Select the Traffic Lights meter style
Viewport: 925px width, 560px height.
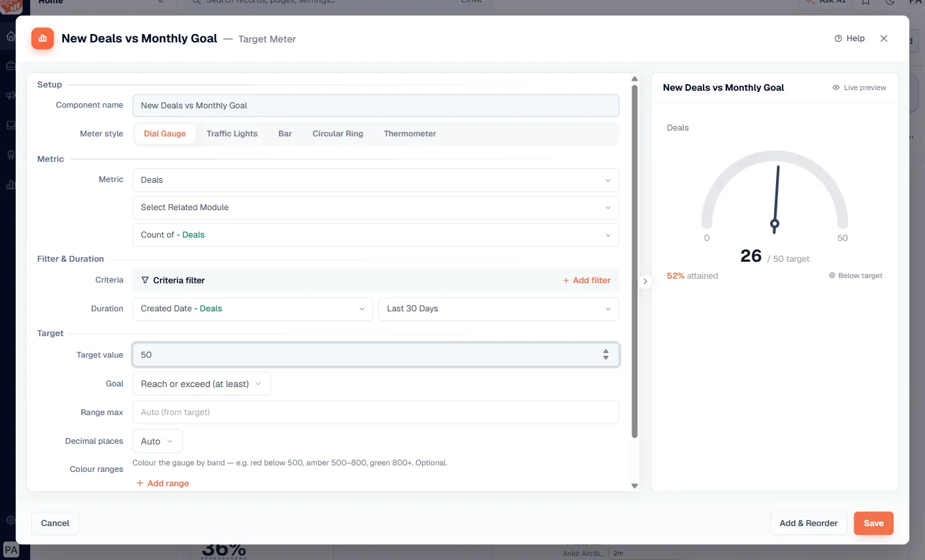click(x=232, y=134)
